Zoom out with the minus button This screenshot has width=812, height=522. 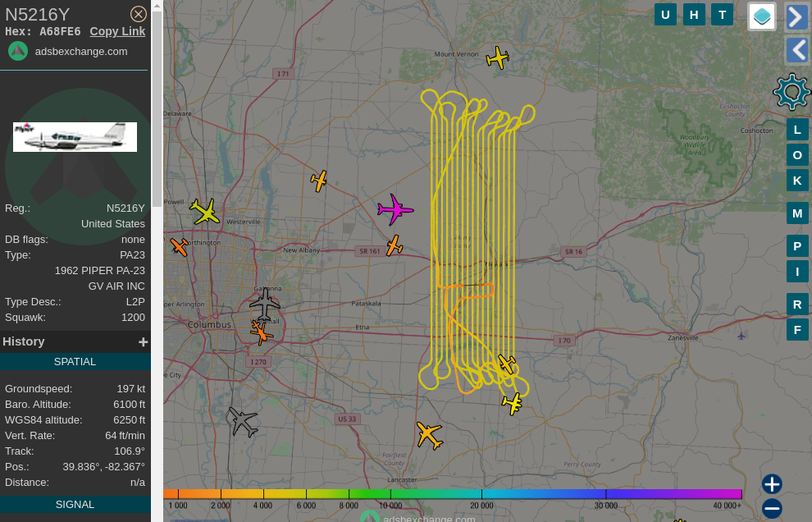[x=772, y=509]
